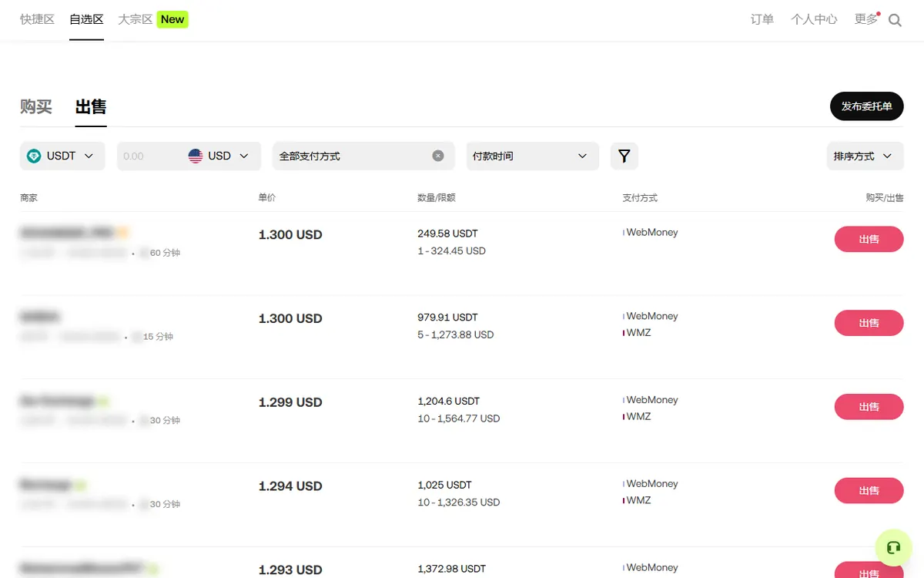Click the 1,372.98 USDT quantity text
This screenshot has height=578, width=924.
click(x=451, y=569)
